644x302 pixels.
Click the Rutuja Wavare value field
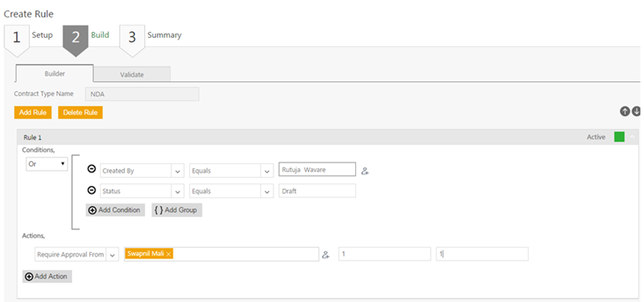click(x=317, y=169)
